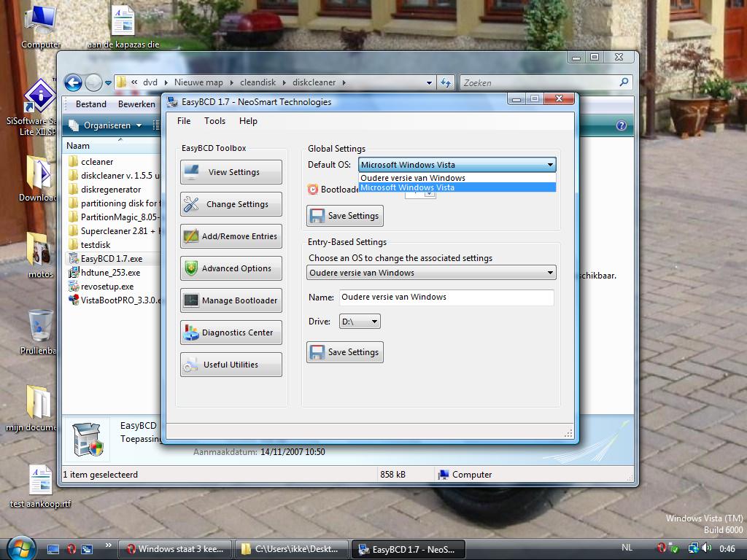
Task: Click Opera quick launch icon
Action: pos(71,549)
